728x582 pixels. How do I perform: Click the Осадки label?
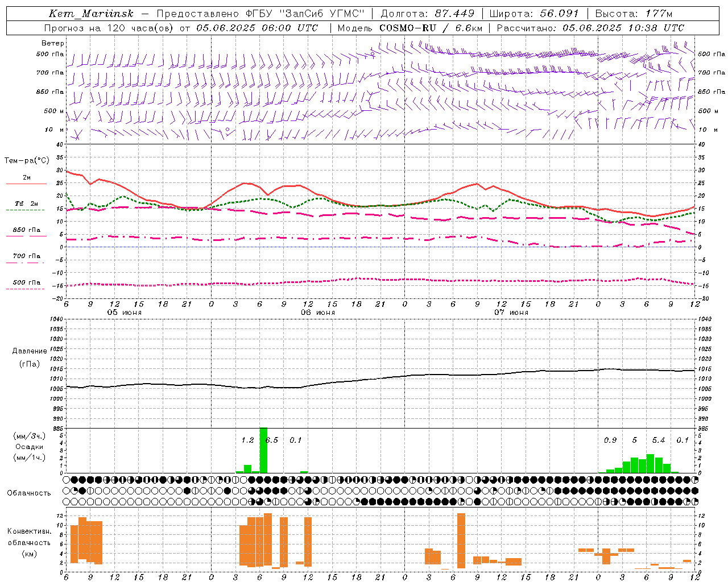(x=29, y=447)
